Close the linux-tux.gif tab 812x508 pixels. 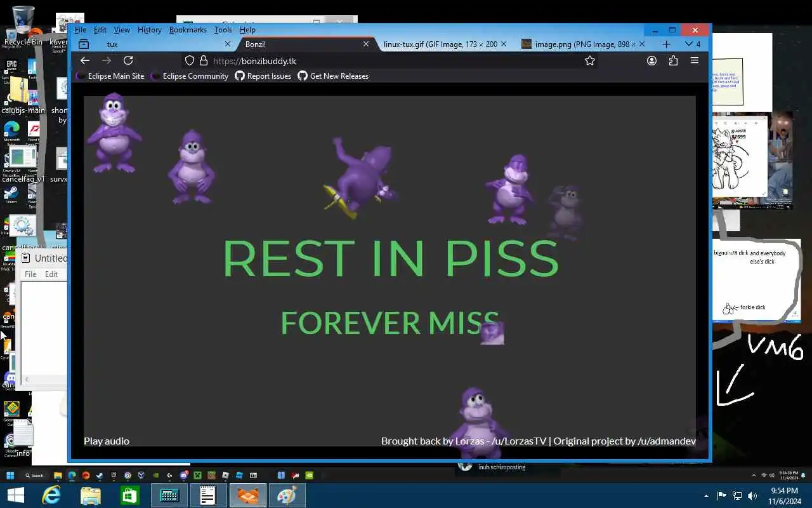pyautogui.click(x=504, y=44)
